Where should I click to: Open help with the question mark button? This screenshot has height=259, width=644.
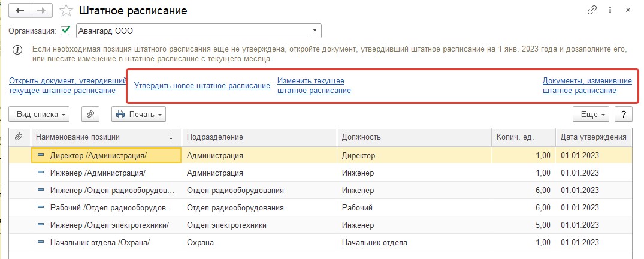coord(624,114)
